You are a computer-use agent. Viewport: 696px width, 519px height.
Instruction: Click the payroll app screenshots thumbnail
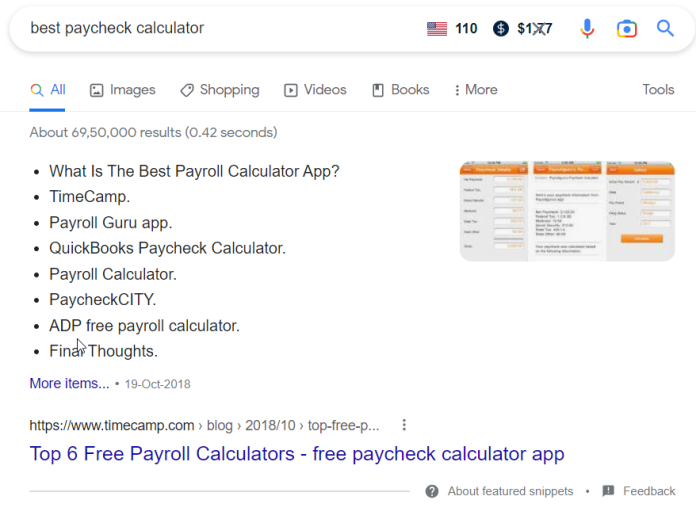pos(567,211)
